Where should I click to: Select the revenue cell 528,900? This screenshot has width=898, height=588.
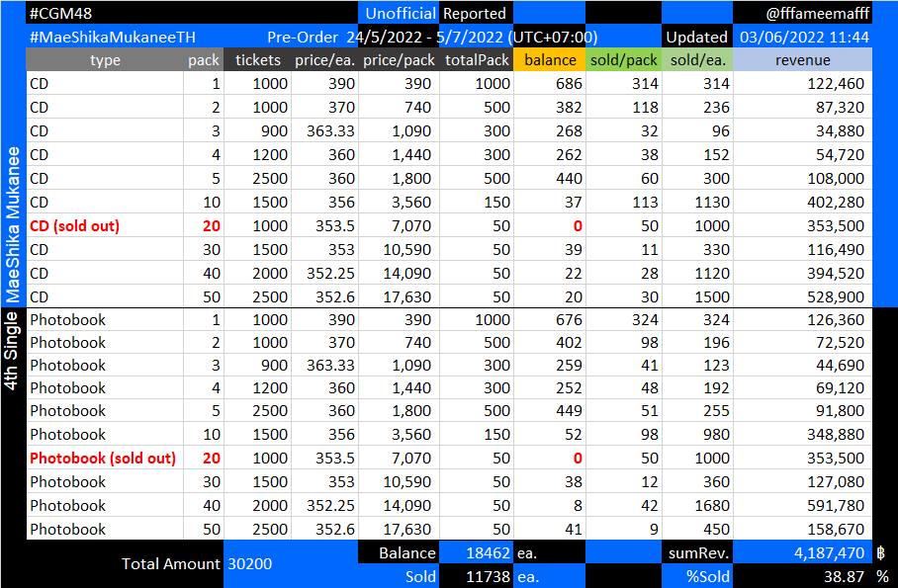[802, 296]
